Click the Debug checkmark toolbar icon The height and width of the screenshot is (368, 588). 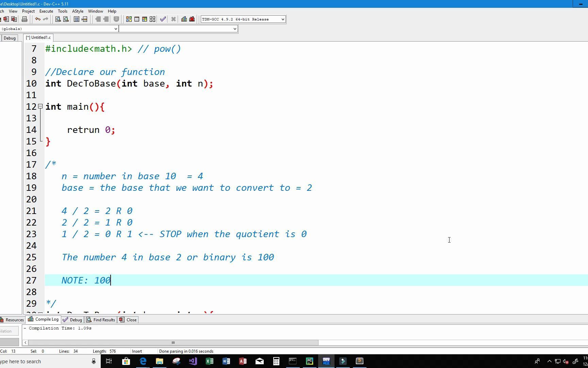pos(163,19)
